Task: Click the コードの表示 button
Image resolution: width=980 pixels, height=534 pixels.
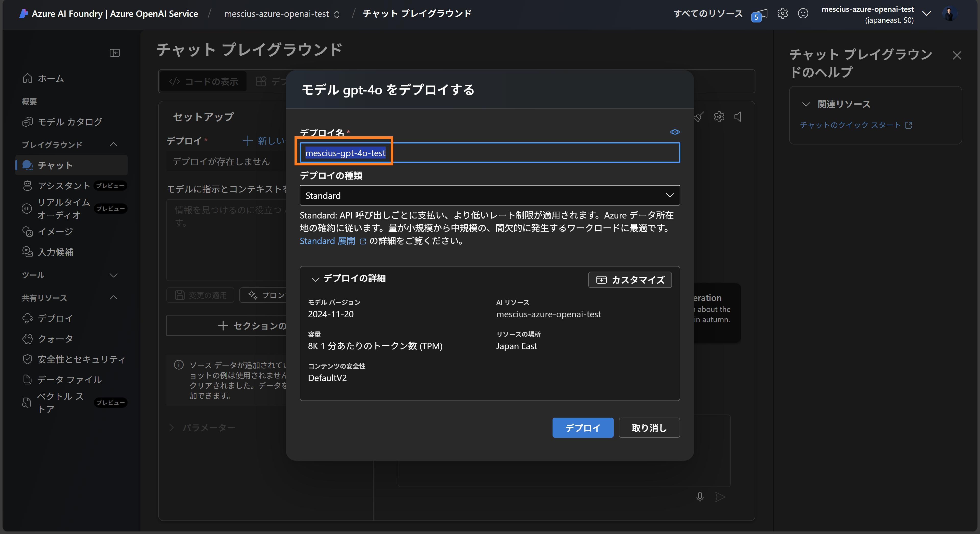Action: 204,81
